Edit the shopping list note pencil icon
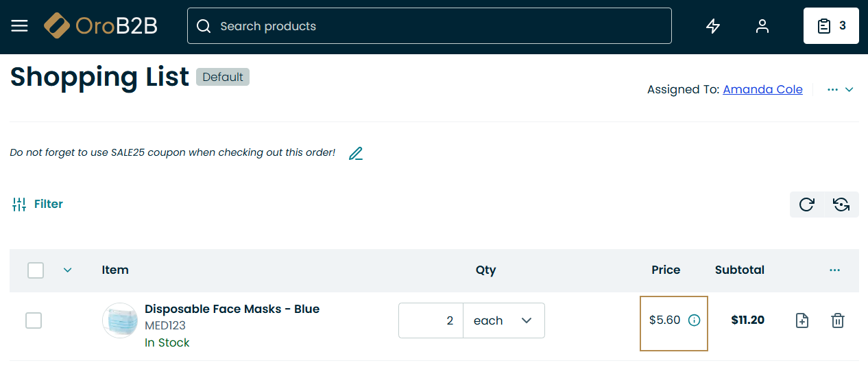Viewport: 868px width, 385px height. 355,154
